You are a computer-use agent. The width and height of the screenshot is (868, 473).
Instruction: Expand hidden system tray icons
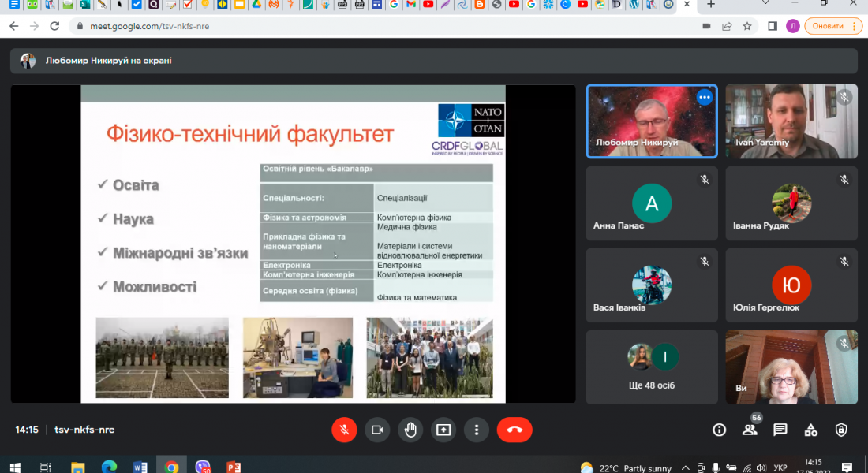click(686, 467)
